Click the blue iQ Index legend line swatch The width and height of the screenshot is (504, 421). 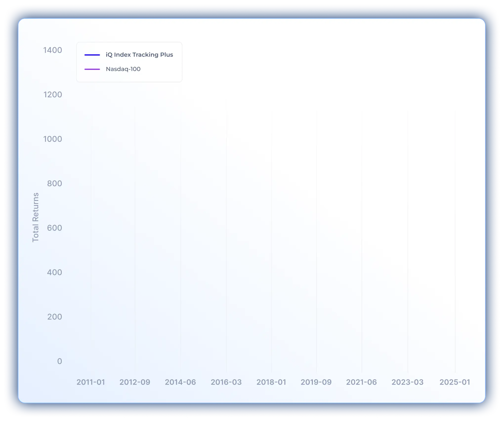pos(92,55)
